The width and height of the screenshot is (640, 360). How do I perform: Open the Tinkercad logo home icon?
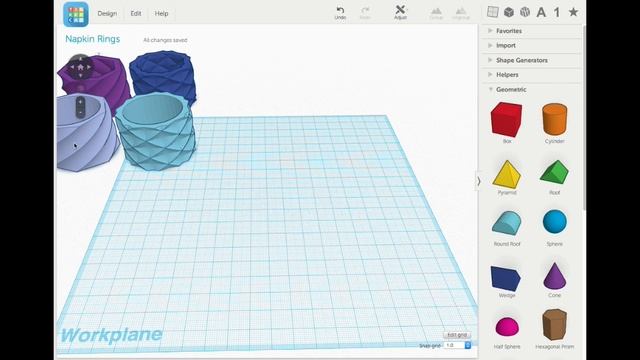point(76,14)
